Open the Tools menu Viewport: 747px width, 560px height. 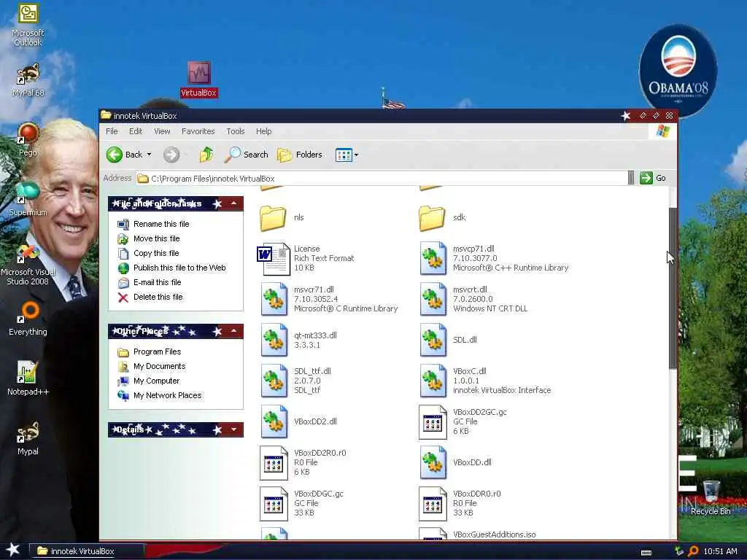(x=236, y=131)
